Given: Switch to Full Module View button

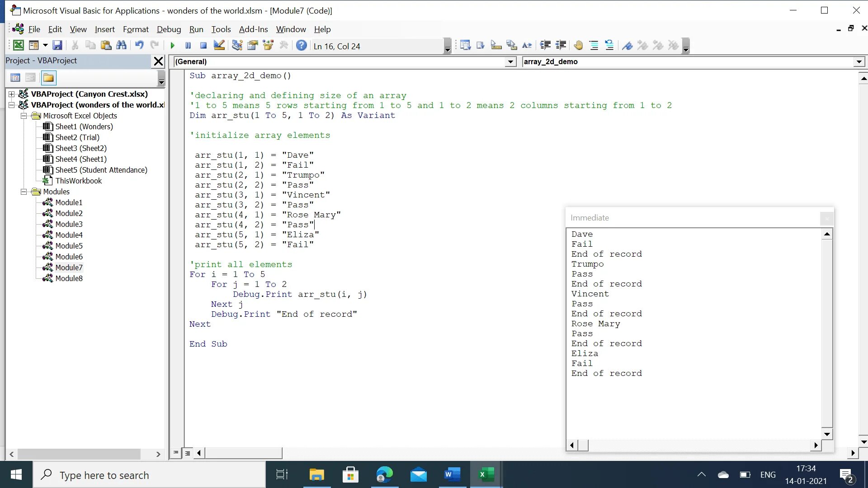Looking at the screenshot, I should 188,453.
